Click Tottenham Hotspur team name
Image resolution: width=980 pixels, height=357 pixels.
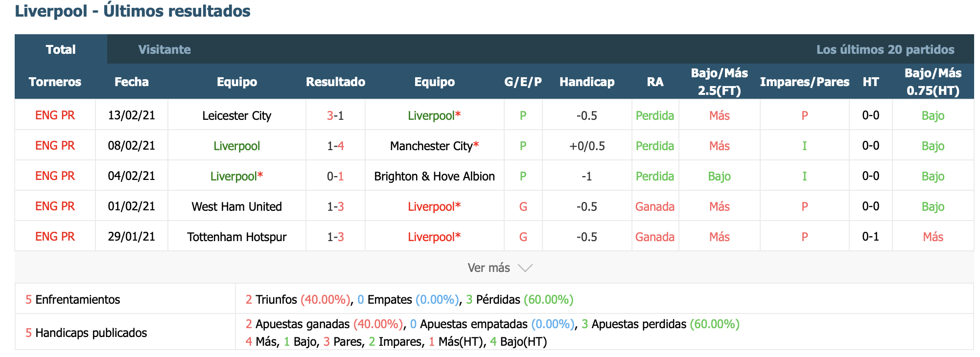(236, 237)
